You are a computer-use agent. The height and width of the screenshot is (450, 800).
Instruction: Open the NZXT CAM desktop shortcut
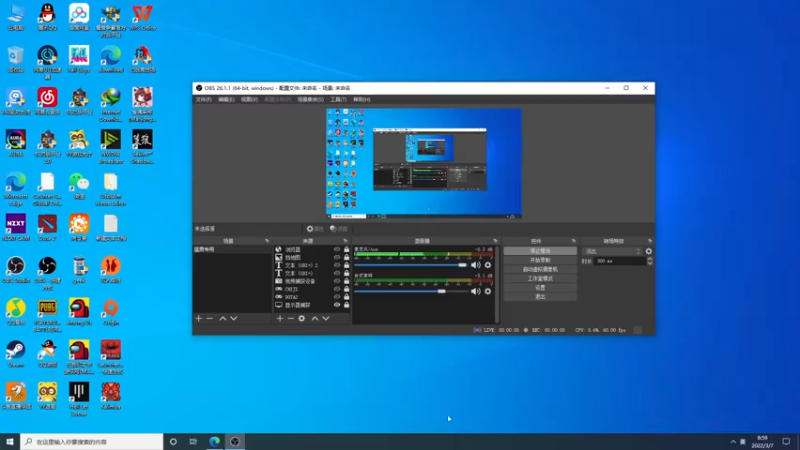16,228
